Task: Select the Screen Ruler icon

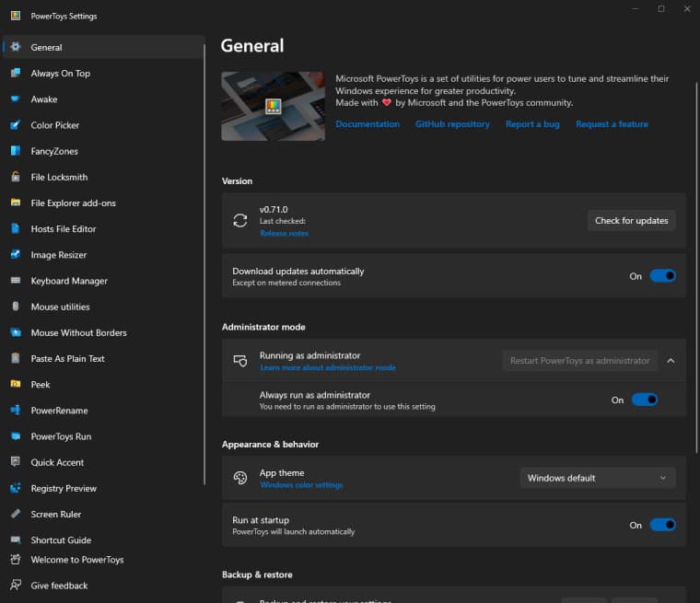Action: click(x=16, y=515)
